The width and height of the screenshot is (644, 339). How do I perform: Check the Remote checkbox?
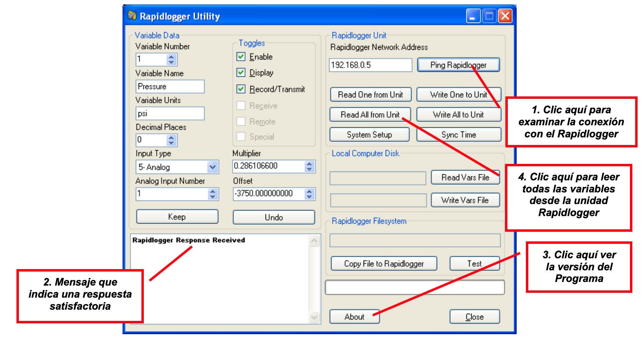(x=241, y=121)
